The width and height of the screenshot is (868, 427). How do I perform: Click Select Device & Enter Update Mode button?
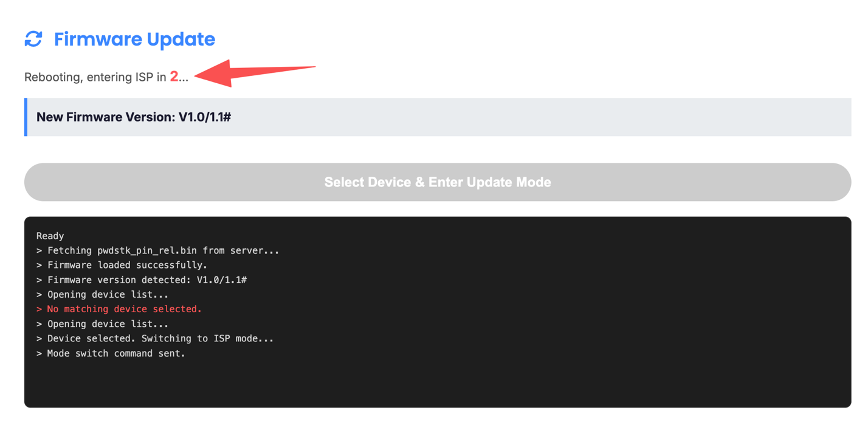pos(438,182)
